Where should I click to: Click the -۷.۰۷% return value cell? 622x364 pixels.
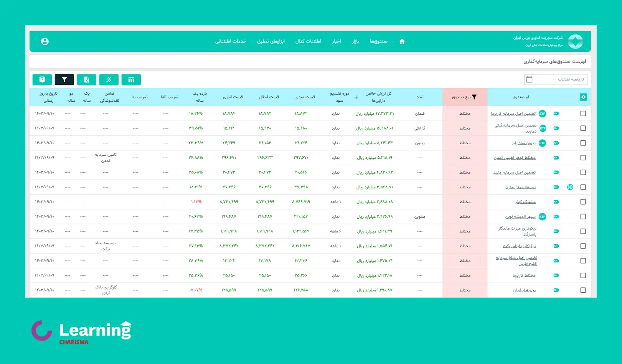tap(196, 290)
